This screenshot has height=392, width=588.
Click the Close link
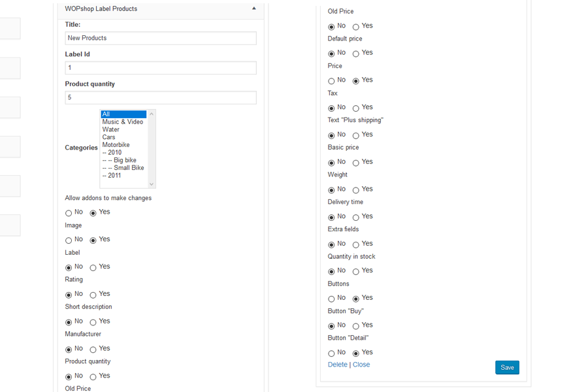pos(361,365)
